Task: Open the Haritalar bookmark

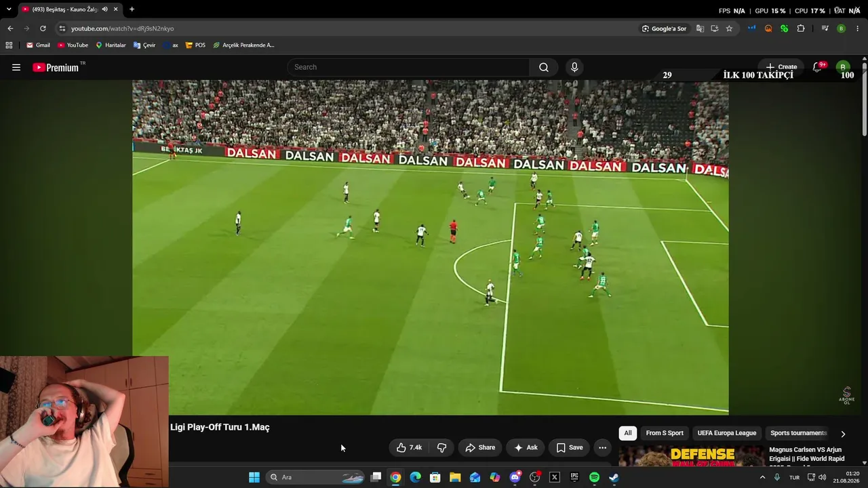Action: [x=111, y=45]
